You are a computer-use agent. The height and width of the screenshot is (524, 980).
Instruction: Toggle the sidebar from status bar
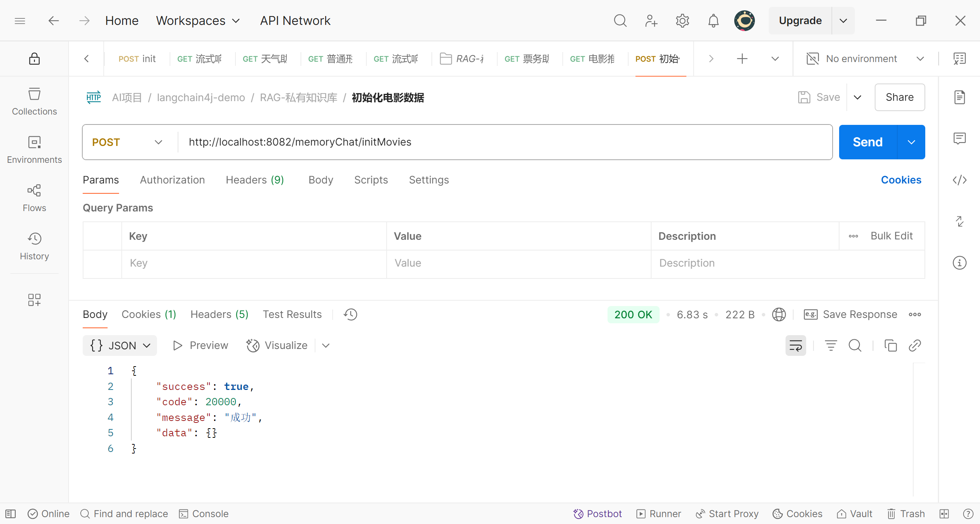(x=11, y=514)
